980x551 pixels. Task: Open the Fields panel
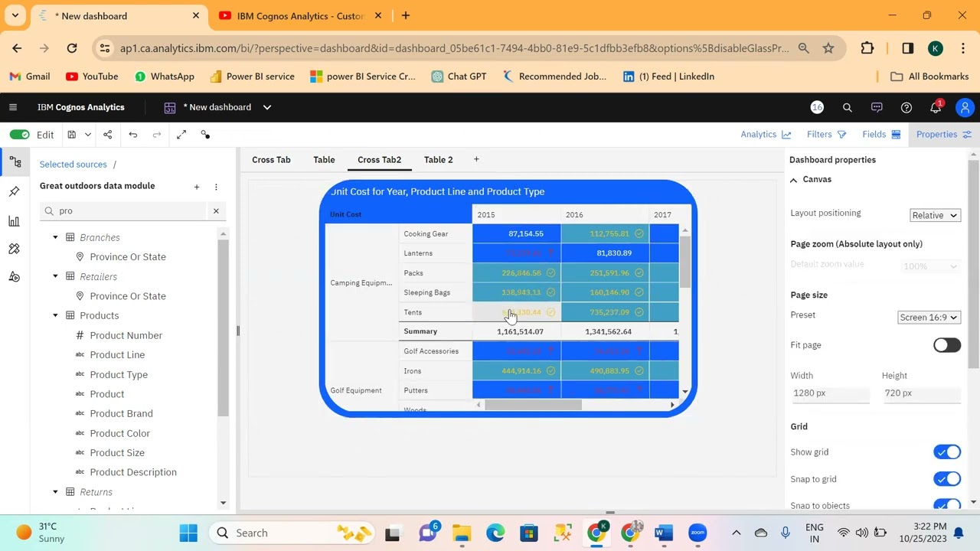(881, 135)
